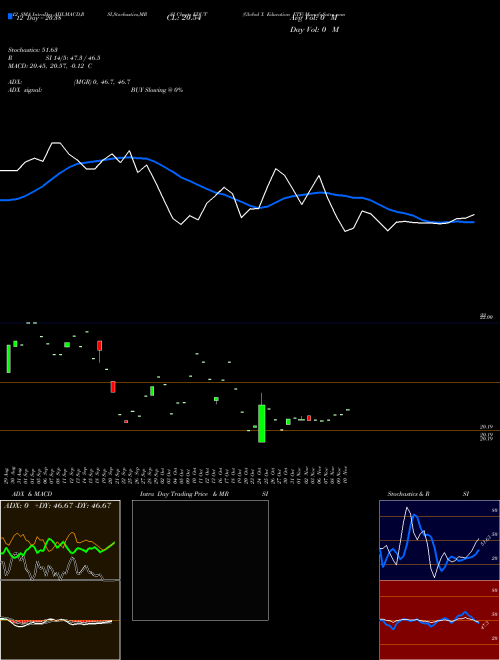The height and width of the screenshot is (660, 500).
Task: Click the 'ADX: 0 +DY: 46.67 -DY: 46.67' header
Action: (x=57, y=506)
